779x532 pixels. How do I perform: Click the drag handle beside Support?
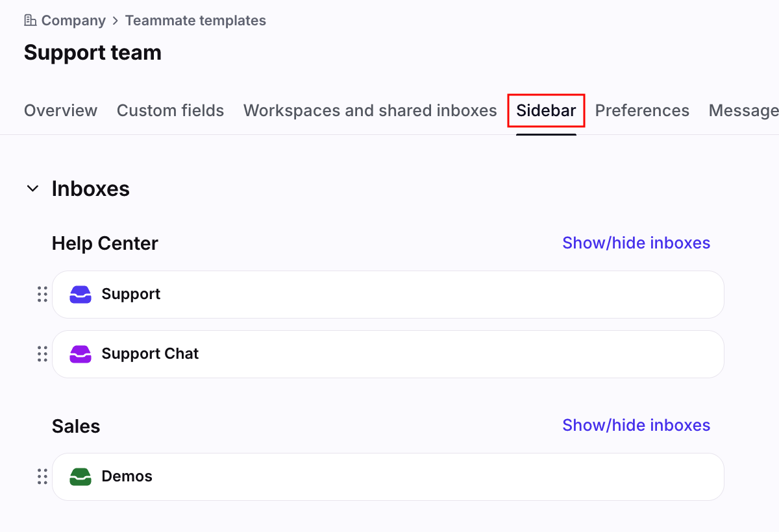[42, 295]
